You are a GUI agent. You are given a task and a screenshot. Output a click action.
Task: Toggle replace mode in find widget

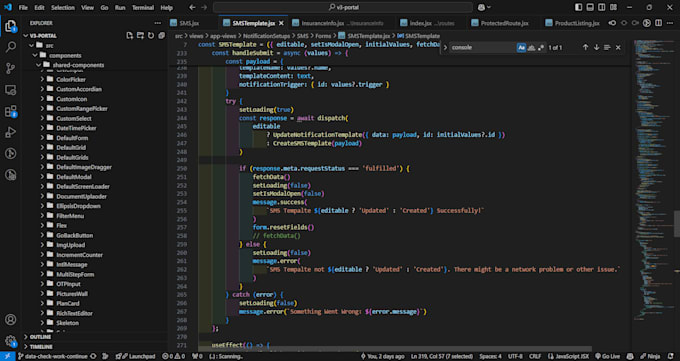tap(445, 47)
